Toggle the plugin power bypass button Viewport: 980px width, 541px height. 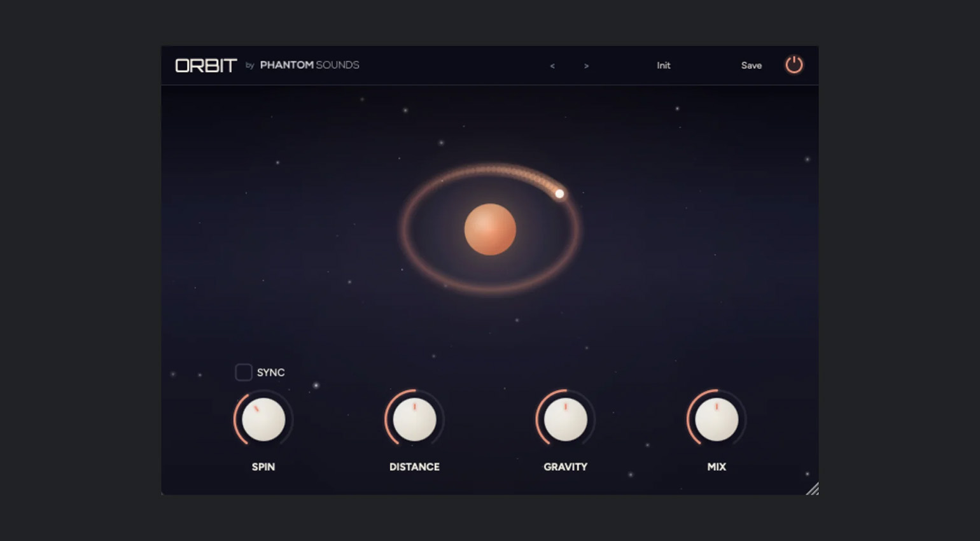794,65
